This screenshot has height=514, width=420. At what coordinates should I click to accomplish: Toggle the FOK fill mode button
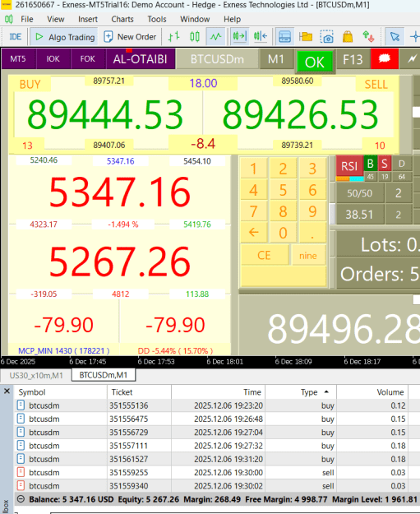pos(87,59)
